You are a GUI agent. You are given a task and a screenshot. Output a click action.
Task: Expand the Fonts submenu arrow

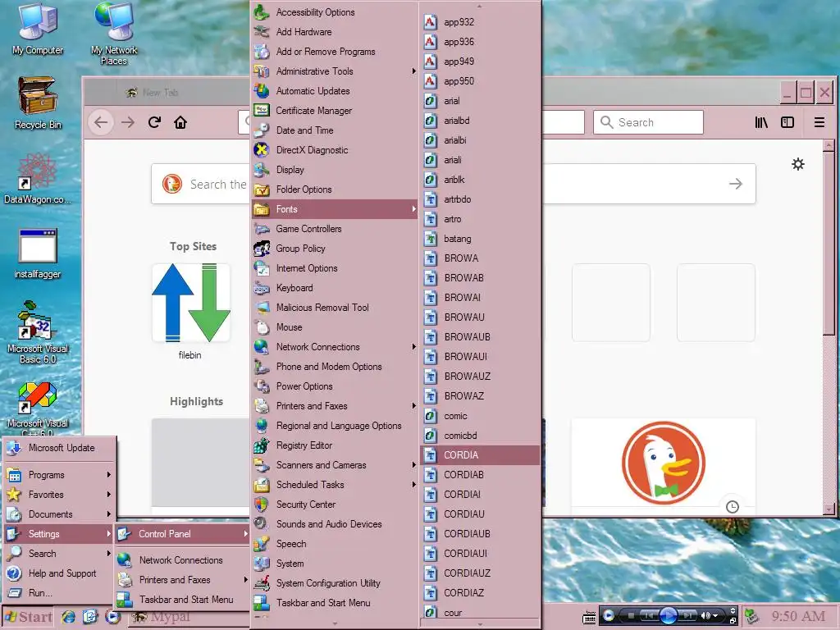click(x=413, y=209)
